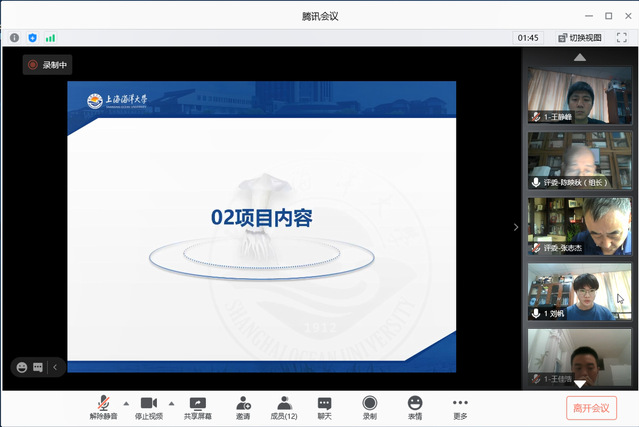The width and height of the screenshot is (639, 427).
Task: Open the 邀请 invite icon
Action: point(243,407)
